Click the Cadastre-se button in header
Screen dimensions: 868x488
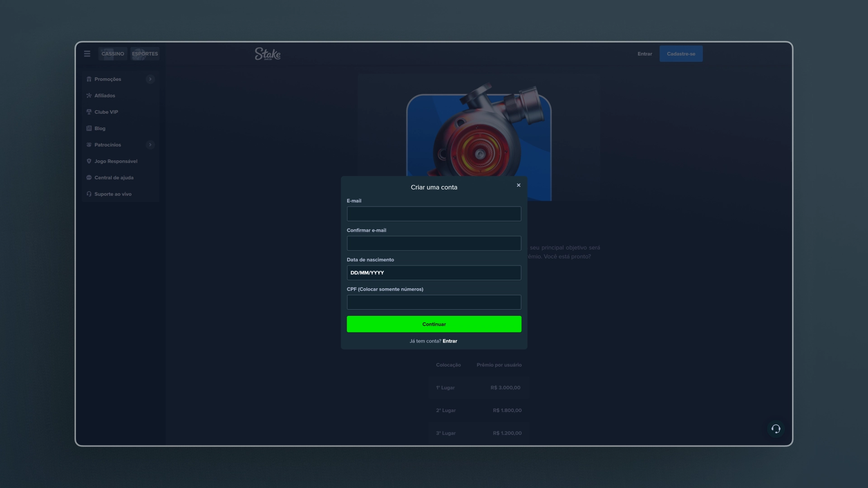coord(681,54)
